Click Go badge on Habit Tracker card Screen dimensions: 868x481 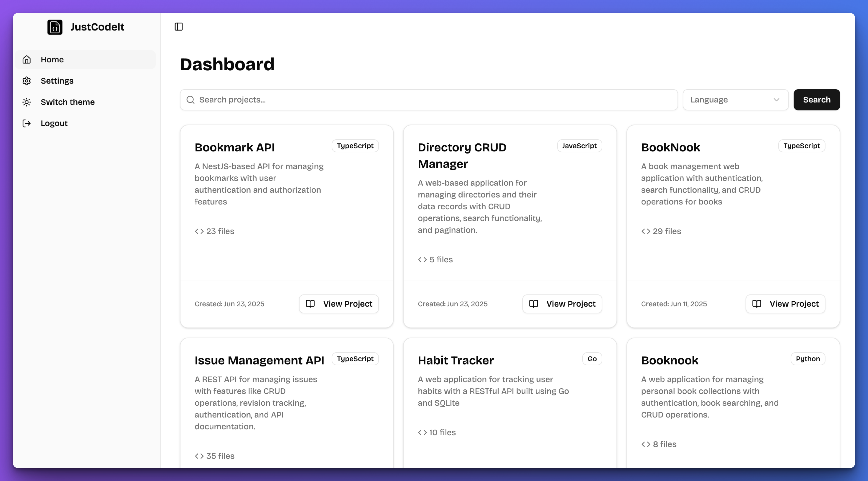click(592, 359)
